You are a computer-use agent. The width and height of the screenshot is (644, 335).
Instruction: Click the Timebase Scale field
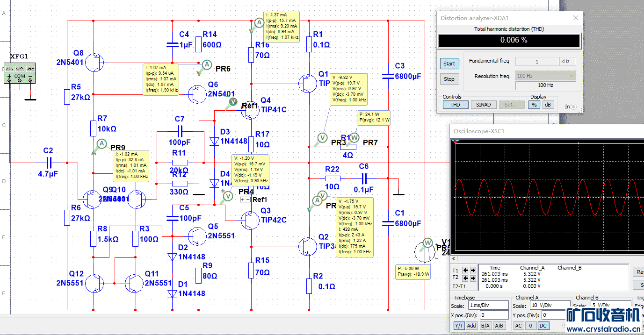click(487, 306)
